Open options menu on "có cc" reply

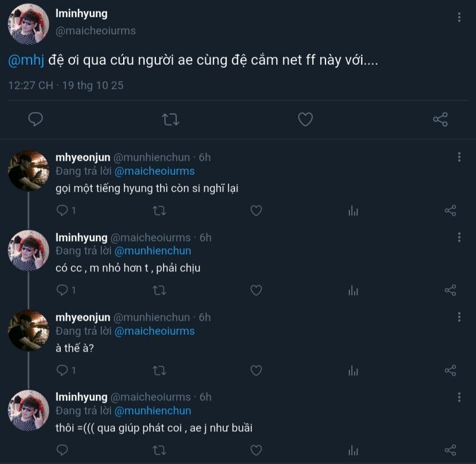[459, 237]
